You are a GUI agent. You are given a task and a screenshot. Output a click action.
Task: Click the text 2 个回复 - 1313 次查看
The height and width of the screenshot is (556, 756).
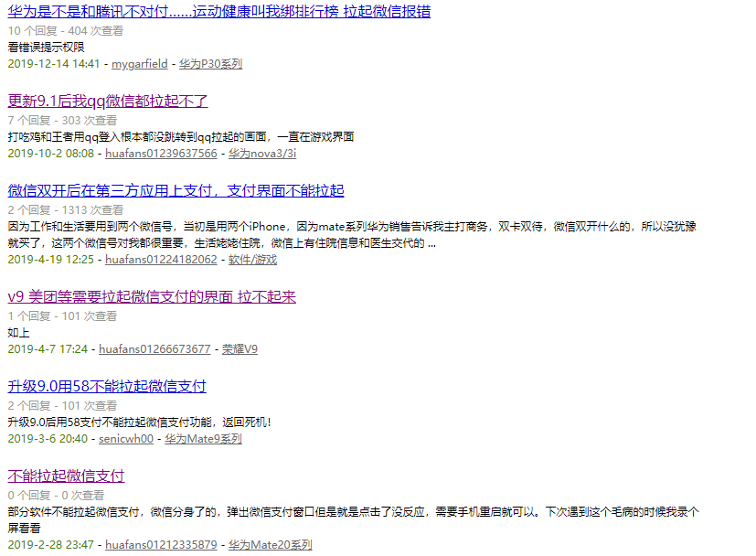click(x=66, y=210)
